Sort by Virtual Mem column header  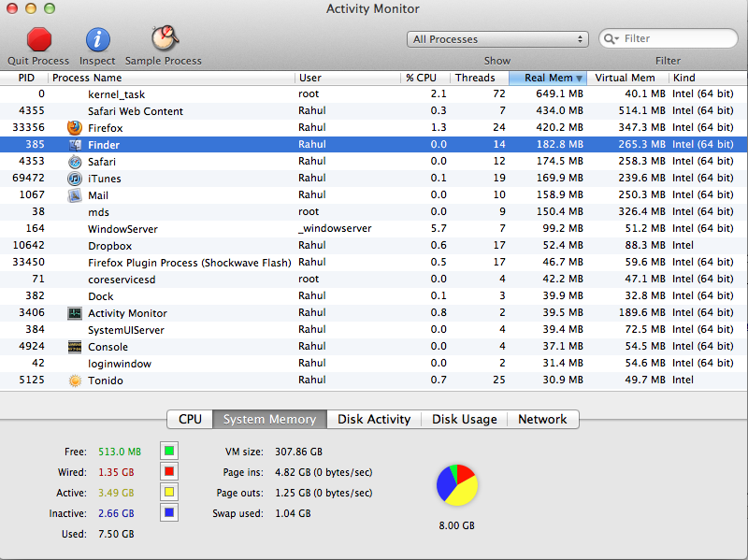pyautogui.click(x=627, y=78)
